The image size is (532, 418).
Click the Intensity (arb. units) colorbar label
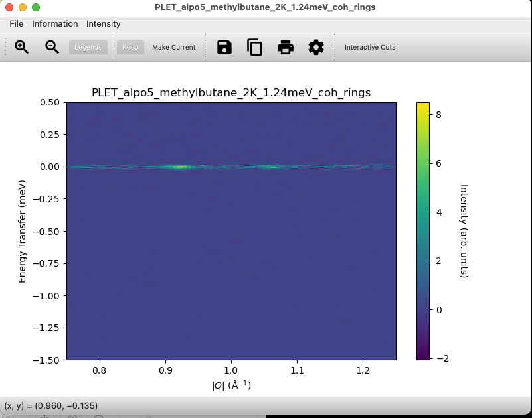coord(464,231)
